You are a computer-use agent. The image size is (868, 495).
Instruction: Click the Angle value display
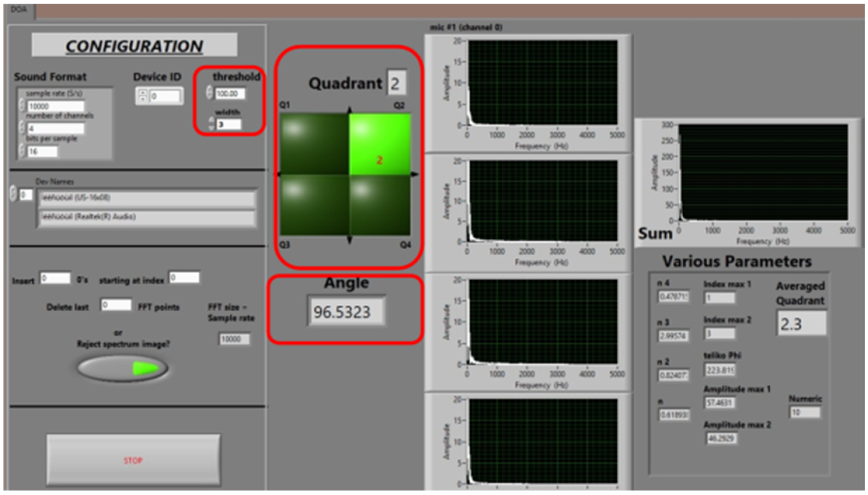pos(346,312)
